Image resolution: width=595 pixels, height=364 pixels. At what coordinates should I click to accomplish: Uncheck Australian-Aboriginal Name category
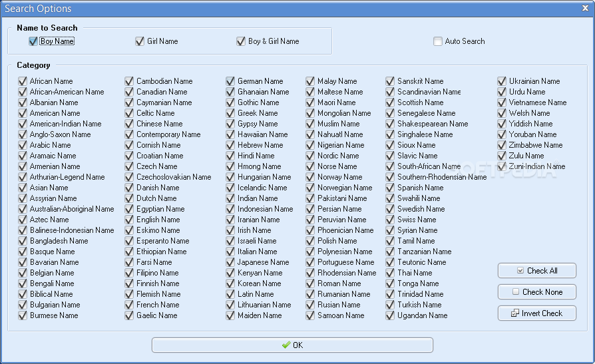23,209
